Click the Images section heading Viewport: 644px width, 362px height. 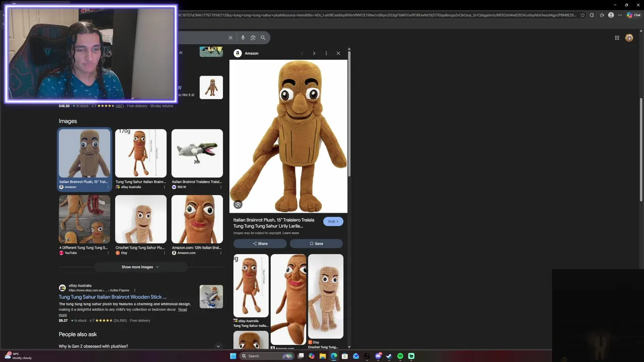coord(68,121)
